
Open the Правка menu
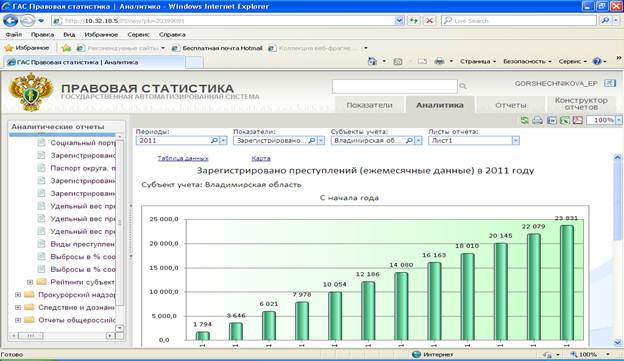[x=42, y=35]
